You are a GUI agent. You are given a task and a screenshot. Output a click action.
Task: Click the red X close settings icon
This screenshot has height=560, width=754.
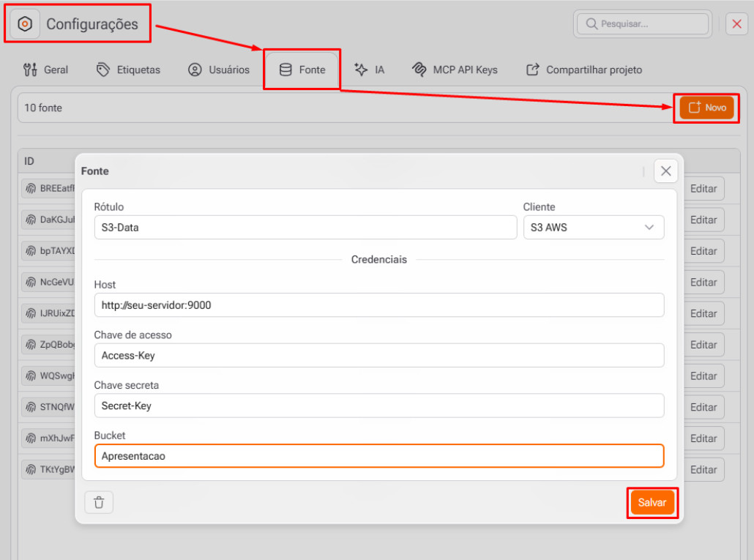(736, 24)
